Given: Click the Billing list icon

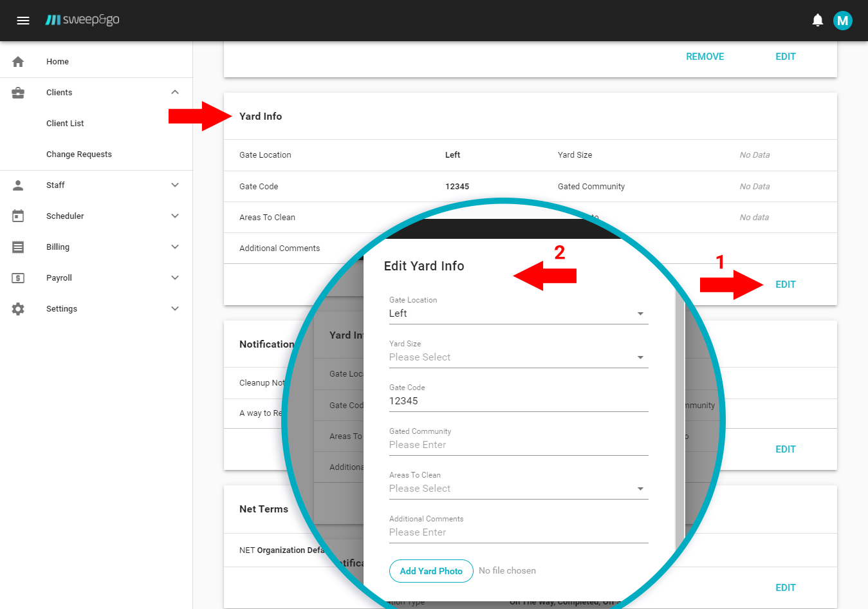Looking at the screenshot, I should pyautogui.click(x=18, y=247).
